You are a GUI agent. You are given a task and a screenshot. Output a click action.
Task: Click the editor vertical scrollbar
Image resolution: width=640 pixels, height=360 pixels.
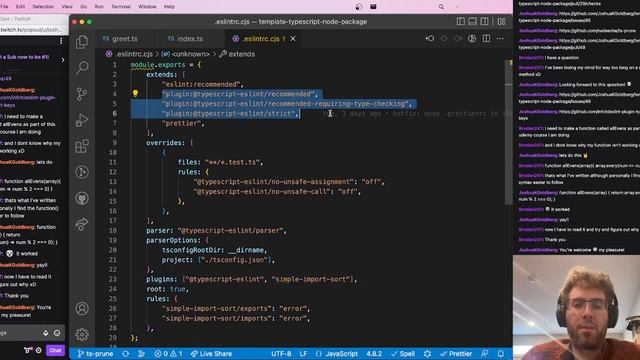(x=509, y=131)
